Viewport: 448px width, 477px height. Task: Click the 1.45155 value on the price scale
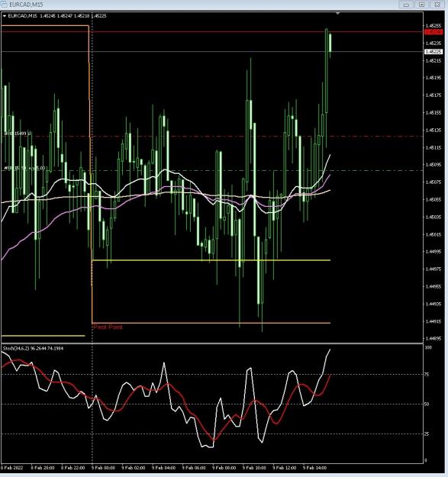pos(433,112)
